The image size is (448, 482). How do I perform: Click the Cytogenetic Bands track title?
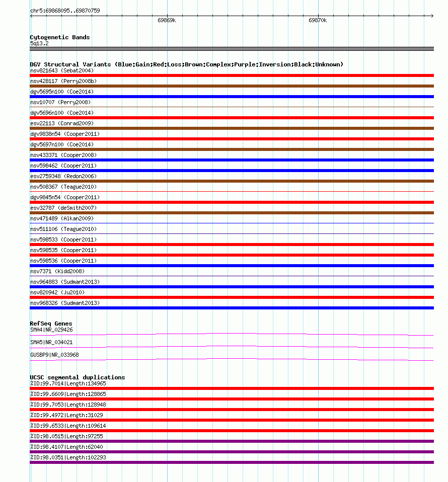pos(60,37)
